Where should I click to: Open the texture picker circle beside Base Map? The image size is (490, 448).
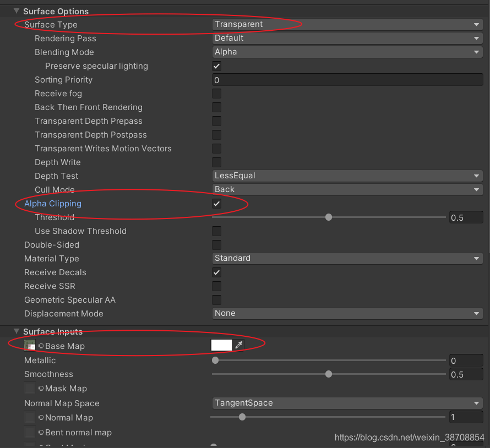coord(41,345)
